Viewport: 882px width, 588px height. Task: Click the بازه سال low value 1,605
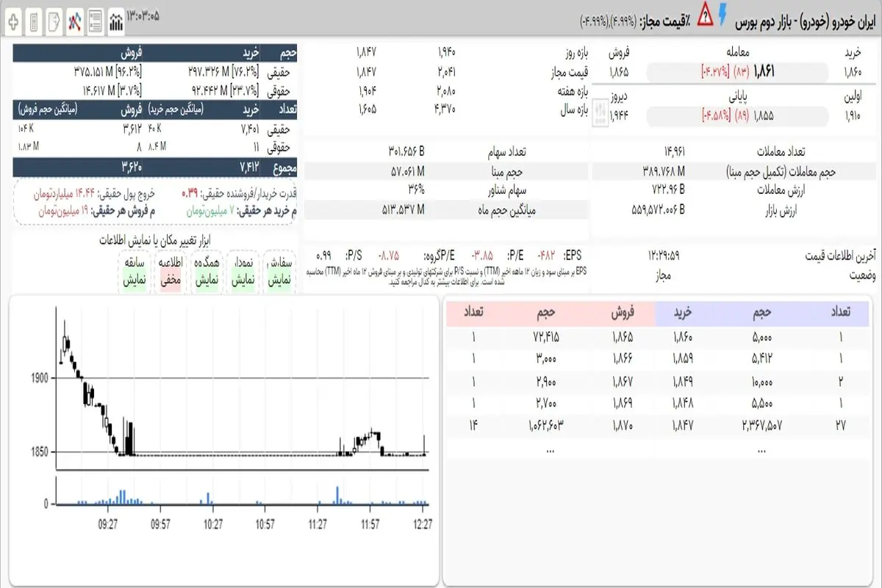tap(366, 109)
